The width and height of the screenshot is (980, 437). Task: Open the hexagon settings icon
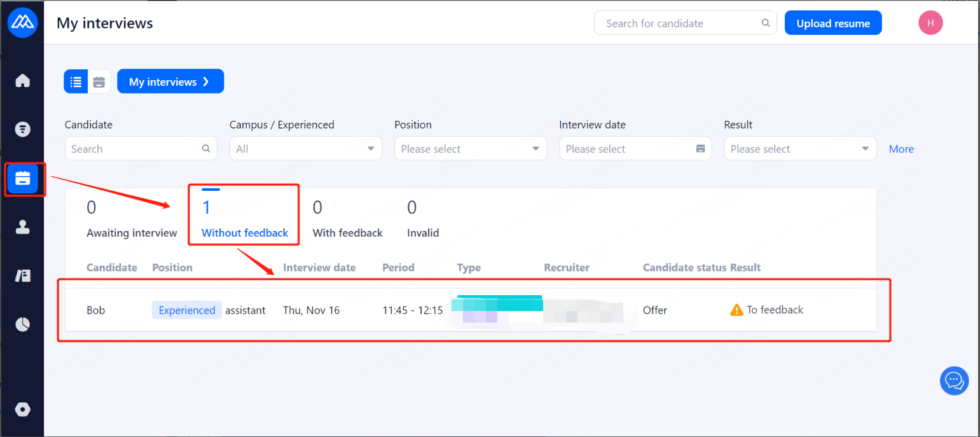pos(23,409)
